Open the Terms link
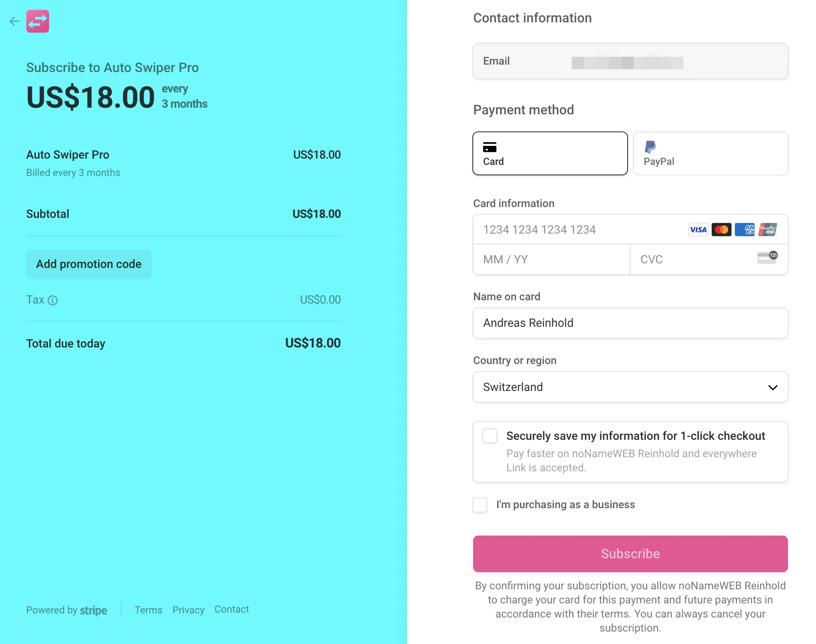Image resolution: width=816 pixels, height=644 pixels. (148, 610)
